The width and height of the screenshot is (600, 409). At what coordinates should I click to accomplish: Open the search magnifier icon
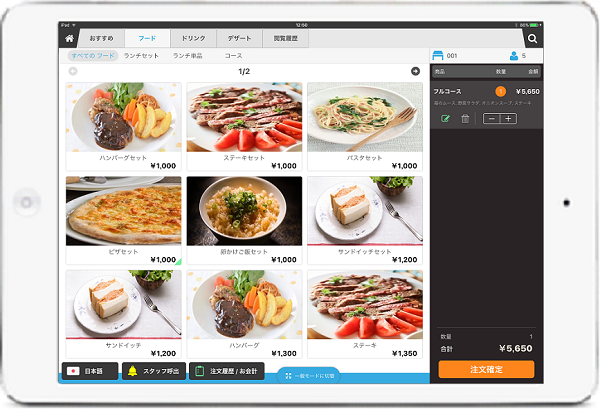click(532, 39)
